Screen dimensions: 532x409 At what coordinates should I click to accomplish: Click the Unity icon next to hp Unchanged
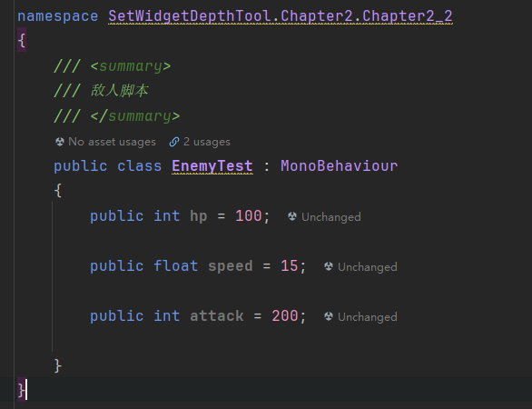coord(292,216)
